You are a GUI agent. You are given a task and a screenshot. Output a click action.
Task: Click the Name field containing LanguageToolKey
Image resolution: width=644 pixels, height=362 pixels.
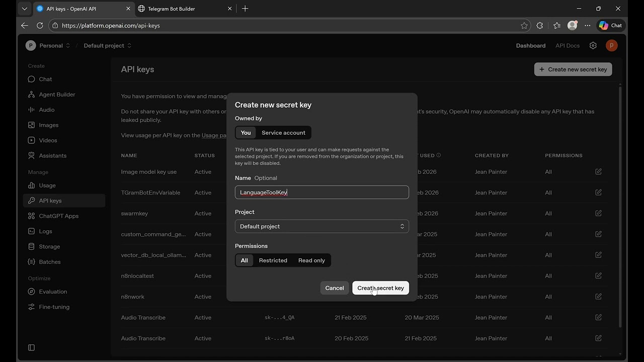[322, 192]
